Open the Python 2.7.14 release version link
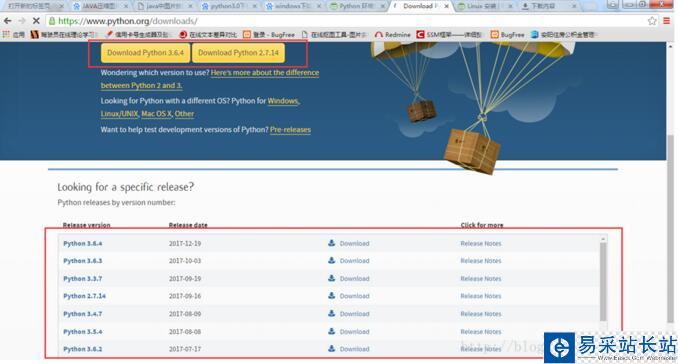Viewport: 678px width, 364px height. point(84,296)
